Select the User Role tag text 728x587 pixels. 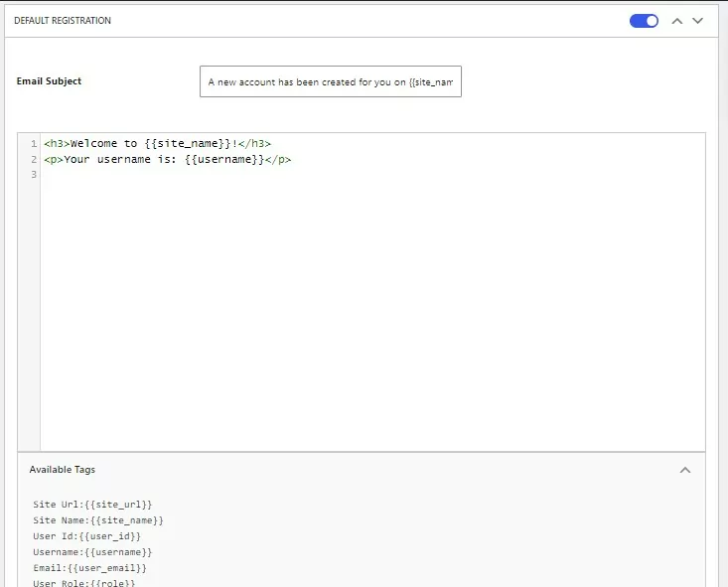(84, 582)
